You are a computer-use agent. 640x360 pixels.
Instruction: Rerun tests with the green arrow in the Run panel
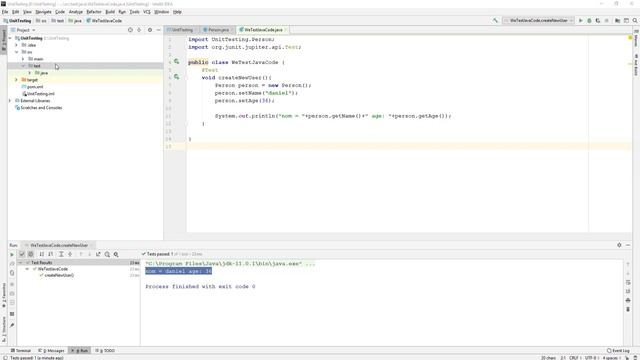pyautogui.click(x=12, y=254)
